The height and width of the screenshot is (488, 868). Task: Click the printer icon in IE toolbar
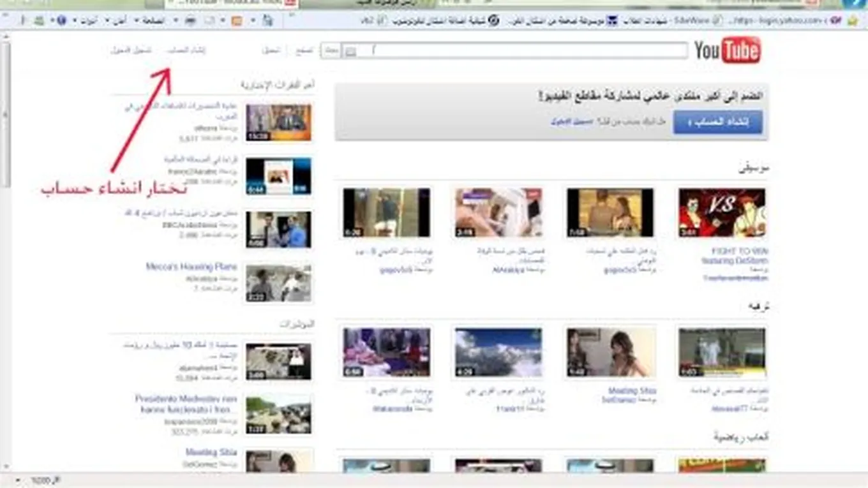pyautogui.click(x=190, y=21)
